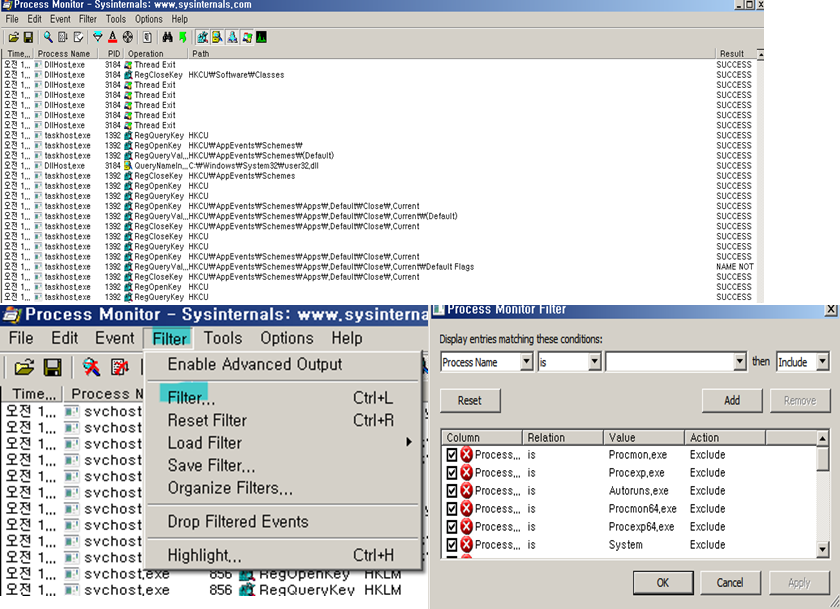Select the row with path C:\Windows\System32\user32.dll
This screenshot has height=609, width=840.
tap(379, 166)
